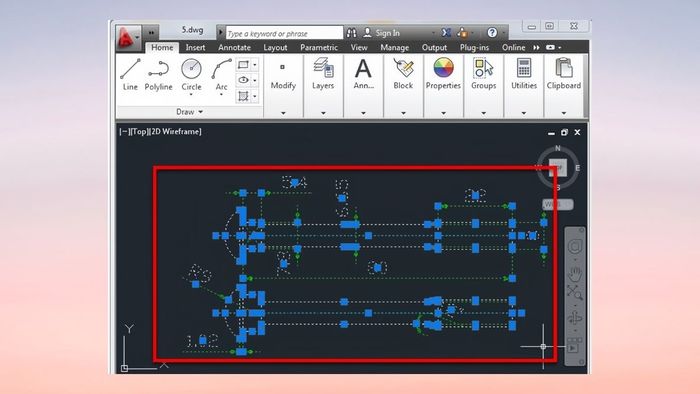Minimize the drawing viewport window
This screenshot has width=700, height=394.
click(551, 133)
